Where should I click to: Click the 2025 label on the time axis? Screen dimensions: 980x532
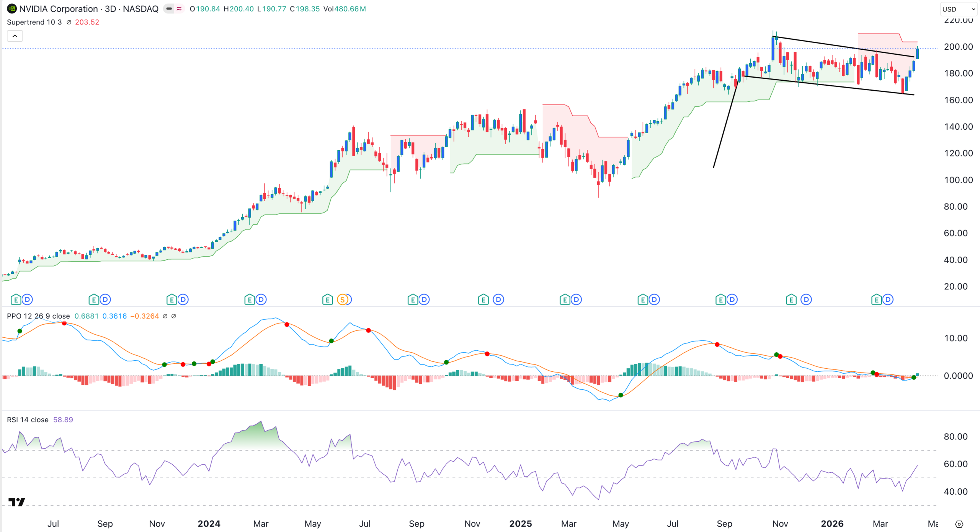click(521, 524)
